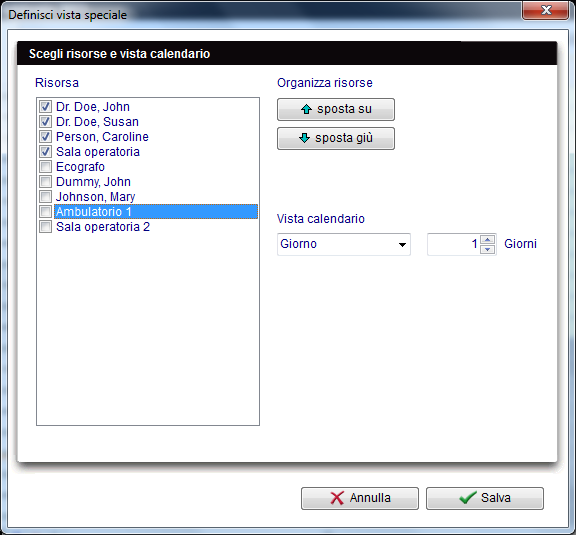Uncheck the Dr. Doe, Susan checkbox

pos(46,122)
